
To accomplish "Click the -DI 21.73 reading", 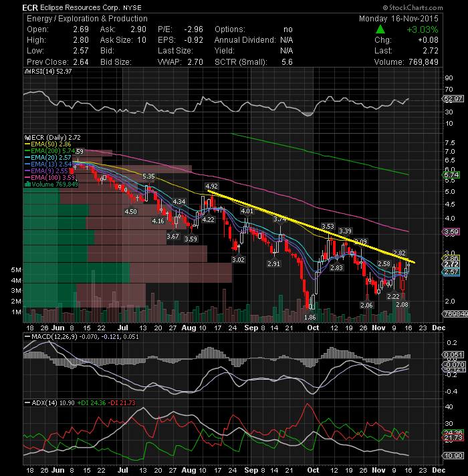I will [x=122, y=403].
